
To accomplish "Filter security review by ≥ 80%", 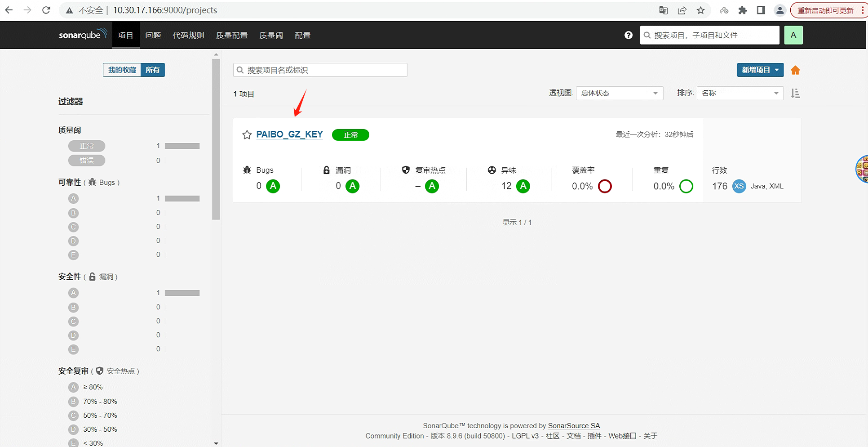I will click(86, 387).
